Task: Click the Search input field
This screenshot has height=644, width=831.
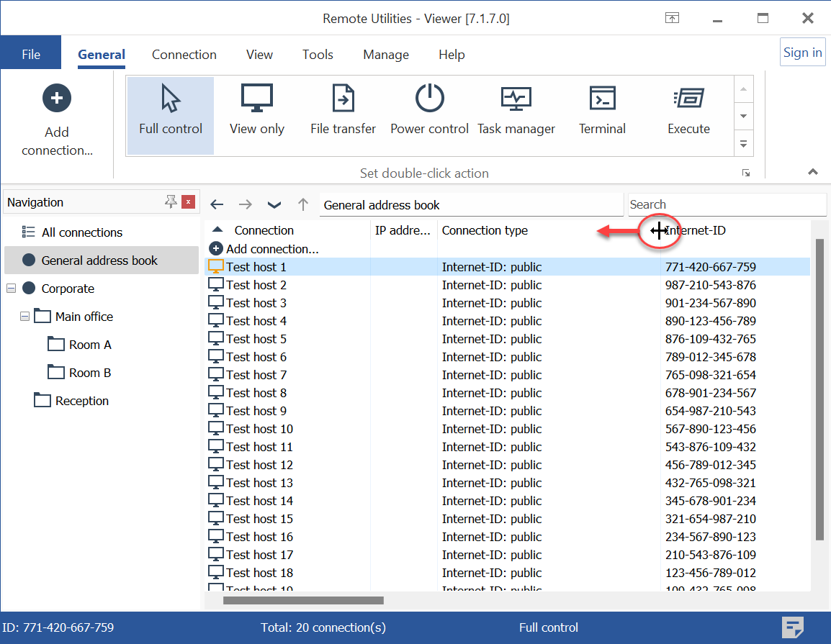Action: [x=726, y=204]
